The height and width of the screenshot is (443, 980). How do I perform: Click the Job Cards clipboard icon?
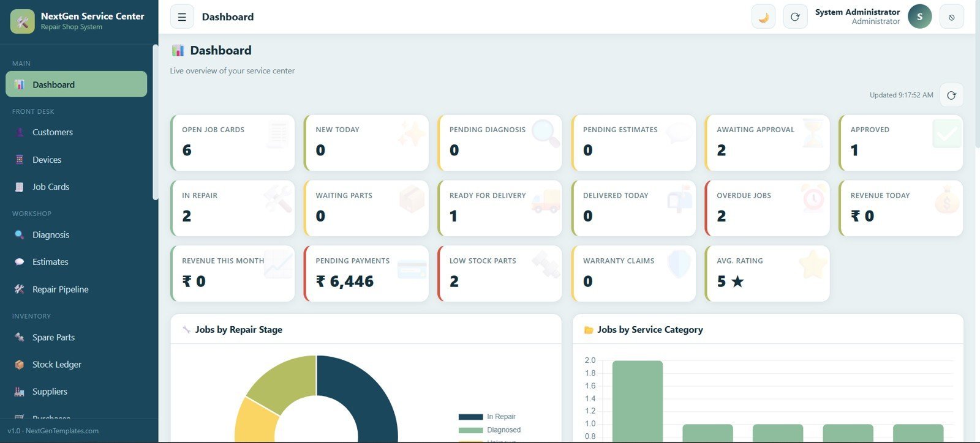tap(20, 187)
